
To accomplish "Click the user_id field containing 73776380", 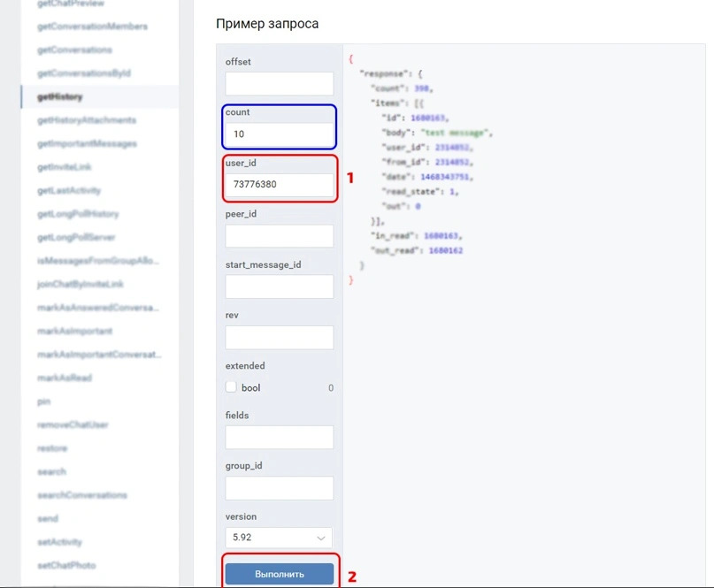I will point(279,184).
